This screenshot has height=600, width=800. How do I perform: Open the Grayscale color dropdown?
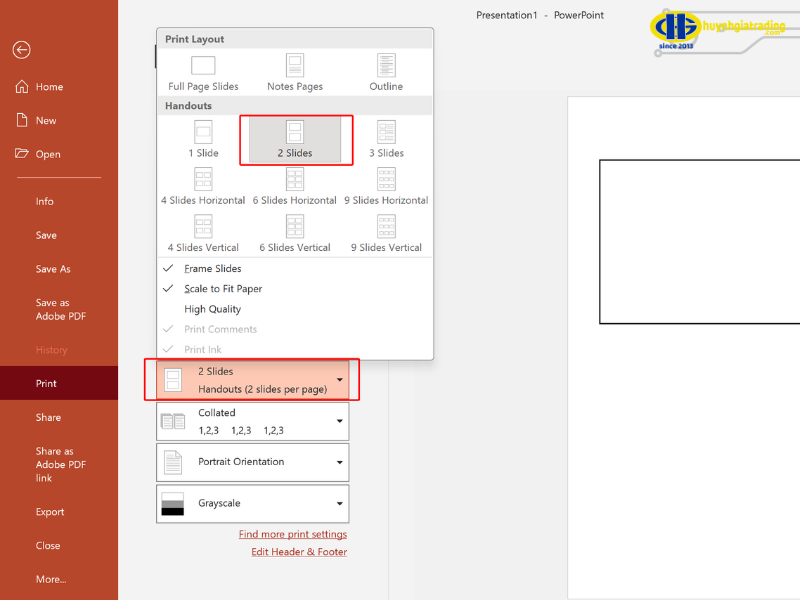point(251,503)
